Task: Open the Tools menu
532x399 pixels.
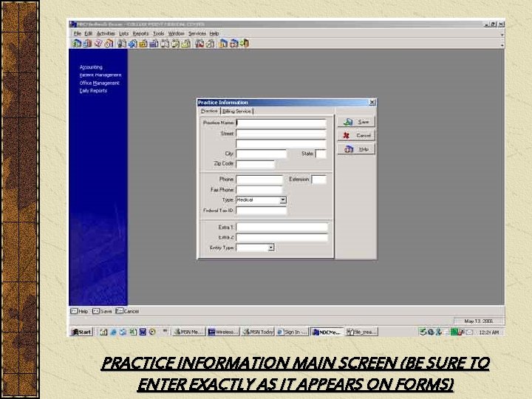Action: [x=158, y=33]
